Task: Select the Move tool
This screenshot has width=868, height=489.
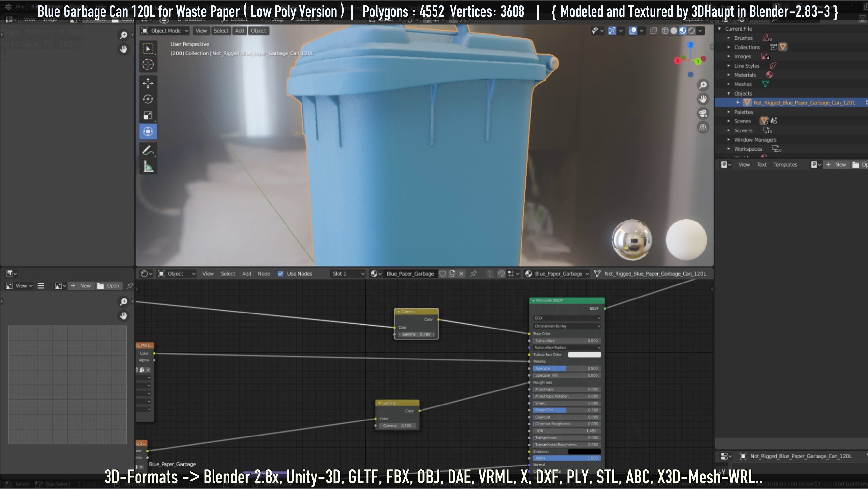Action: 148,83
